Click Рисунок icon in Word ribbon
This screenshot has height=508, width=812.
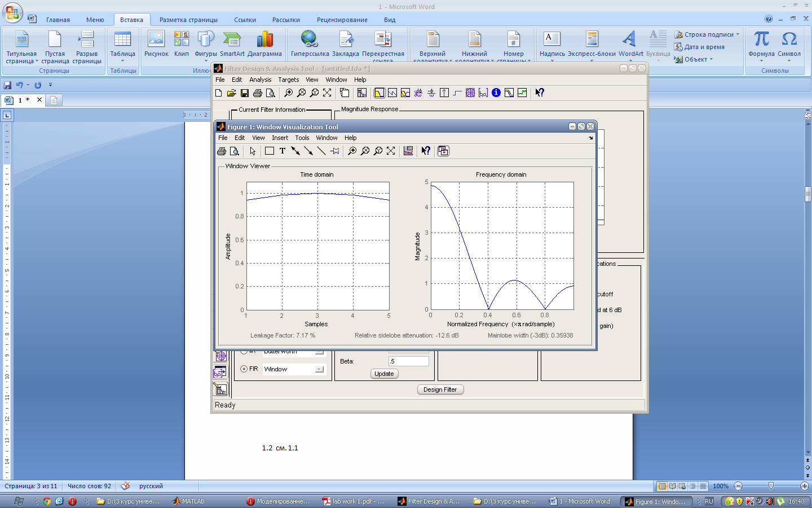pos(156,44)
